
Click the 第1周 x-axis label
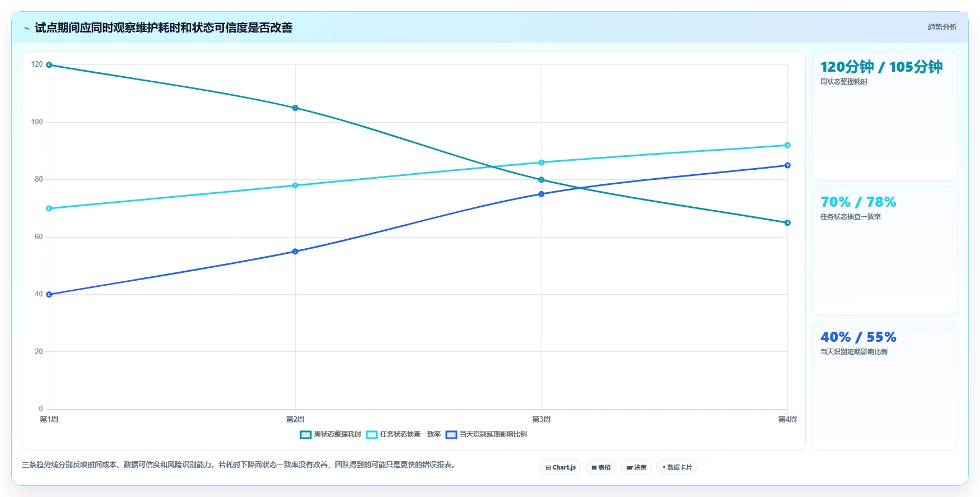tap(49, 419)
